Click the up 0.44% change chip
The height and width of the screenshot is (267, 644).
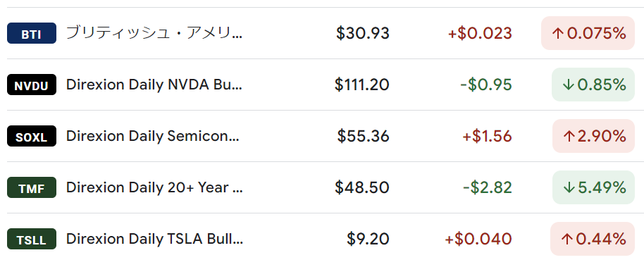tap(593, 239)
